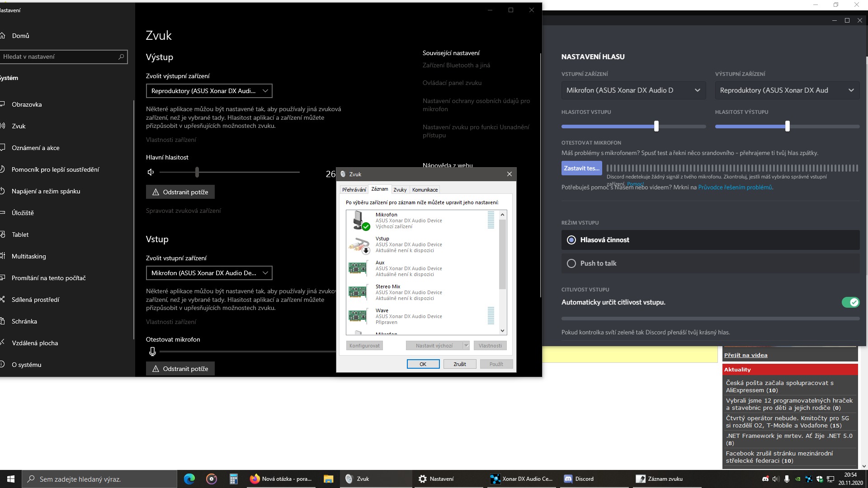Click the Zastavit test button in Discord
Viewport: 868px width, 488px height.
pos(581,168)
